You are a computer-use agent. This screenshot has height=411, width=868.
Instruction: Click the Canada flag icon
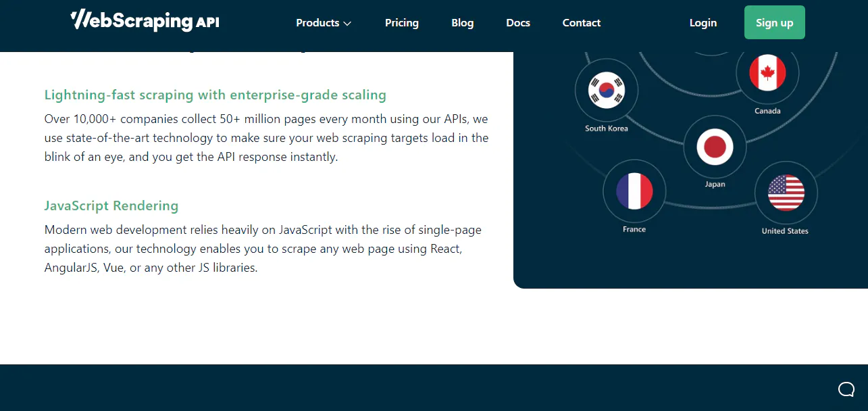(x=767, y=72)
